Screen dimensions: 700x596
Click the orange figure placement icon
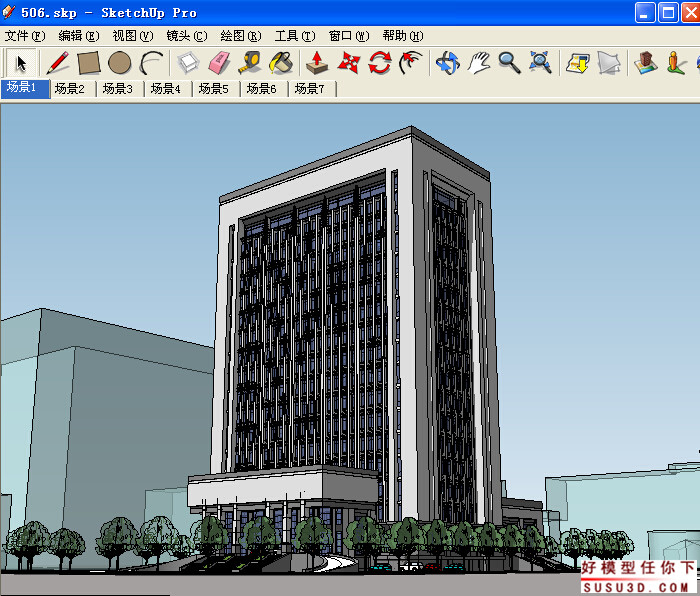click(676, 63)
